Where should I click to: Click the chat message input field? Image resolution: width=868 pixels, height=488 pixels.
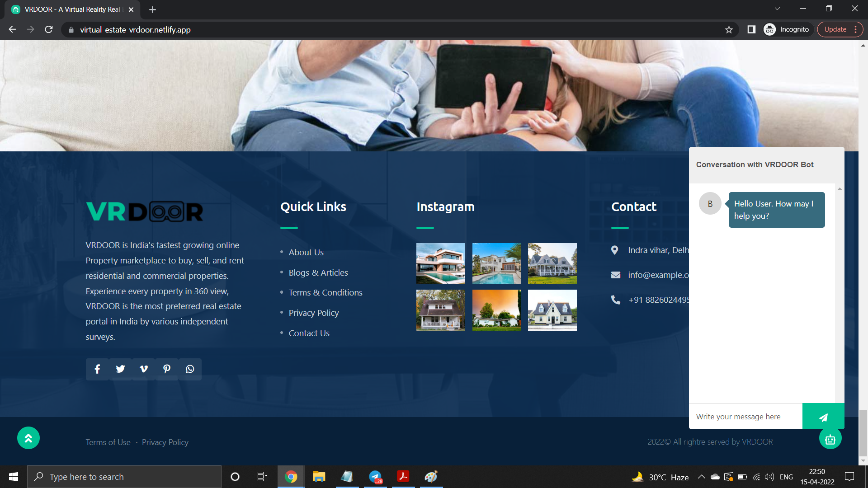(x=746, y=417)
